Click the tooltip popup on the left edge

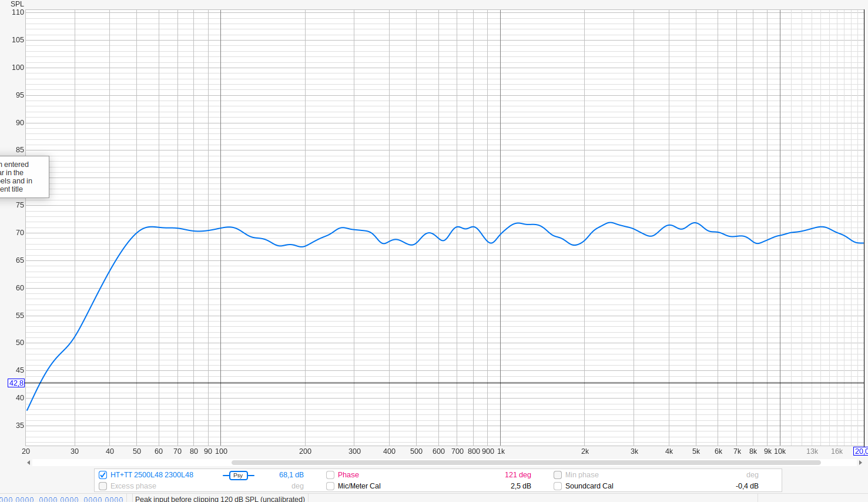pyautogui.click(x=22, y=177)
